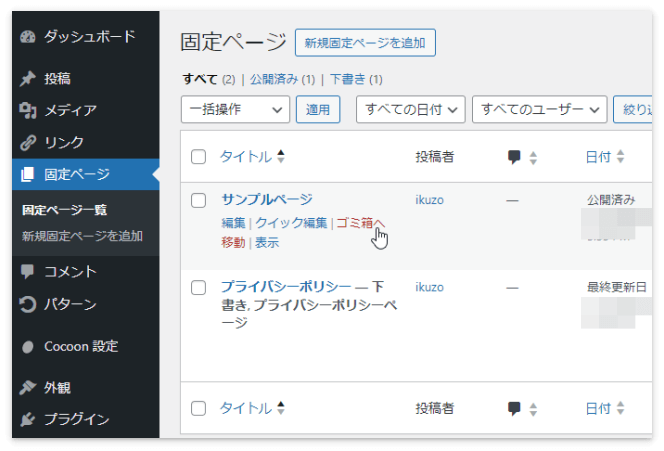Click the comment bubble icon in top header
This screenshot has width=664, height=451.
(514, 157)
